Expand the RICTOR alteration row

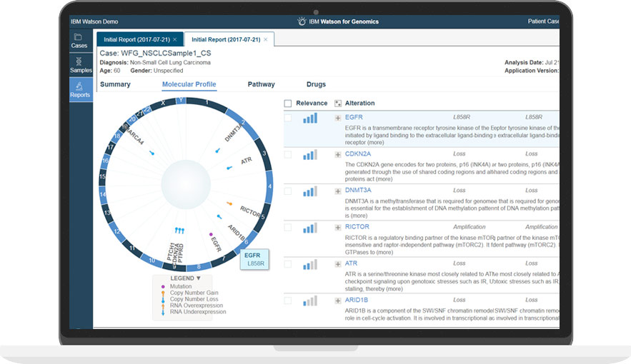(x=338, y=228)
